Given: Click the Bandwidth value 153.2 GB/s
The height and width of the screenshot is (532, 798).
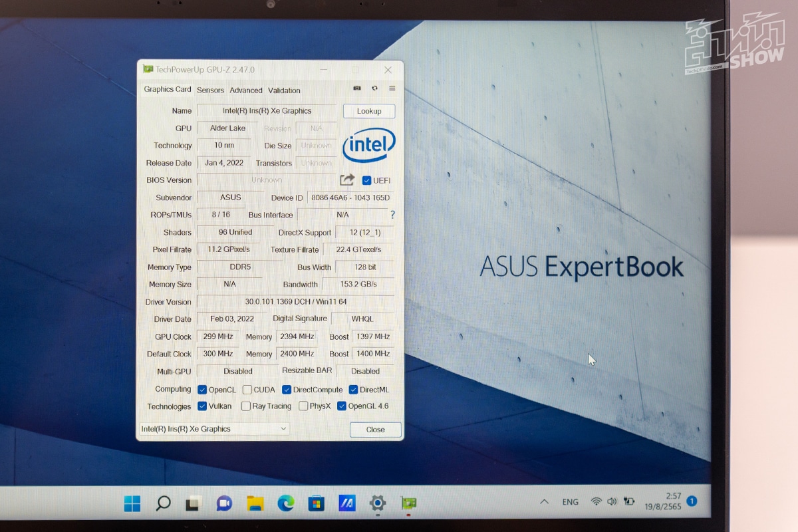Looking at the screenshot, I should tap(358, 284).
